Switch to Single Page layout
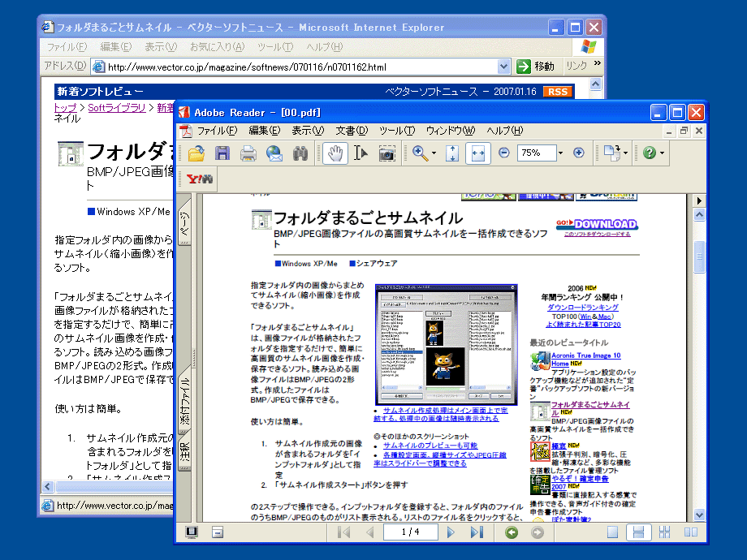The width and height of the screenshot is (747, 560). click(x=613, y=532)
